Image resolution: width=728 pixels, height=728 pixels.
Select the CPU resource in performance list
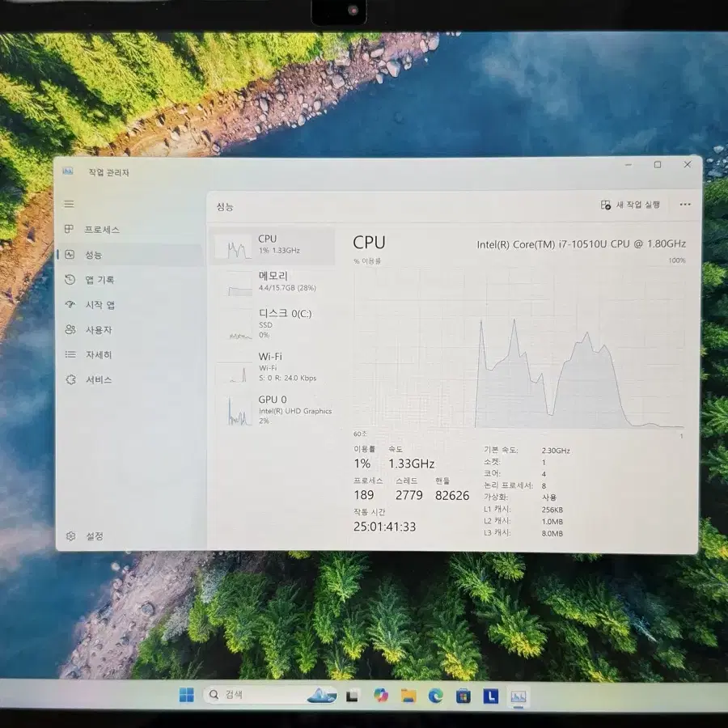(273, 246)
